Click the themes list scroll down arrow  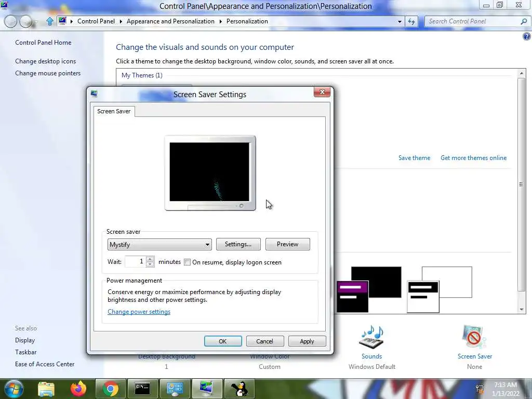pyautogui.click(x=522, y=310)
